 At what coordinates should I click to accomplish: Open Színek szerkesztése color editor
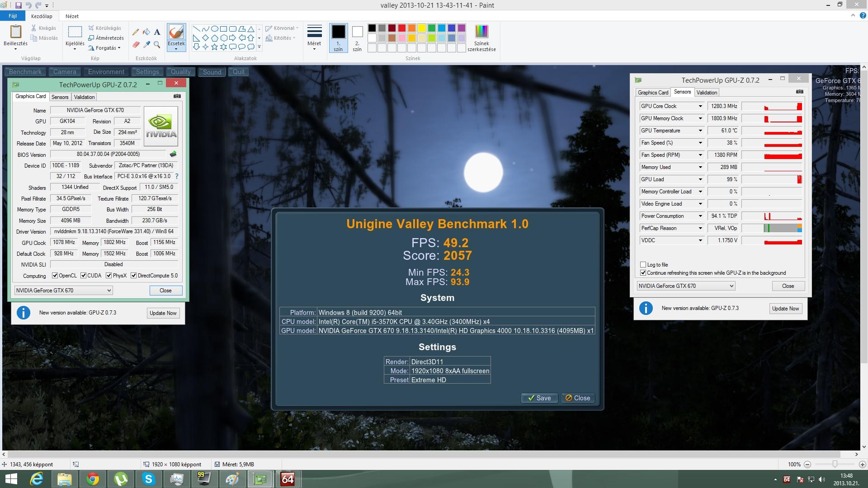tap(481, 38)
